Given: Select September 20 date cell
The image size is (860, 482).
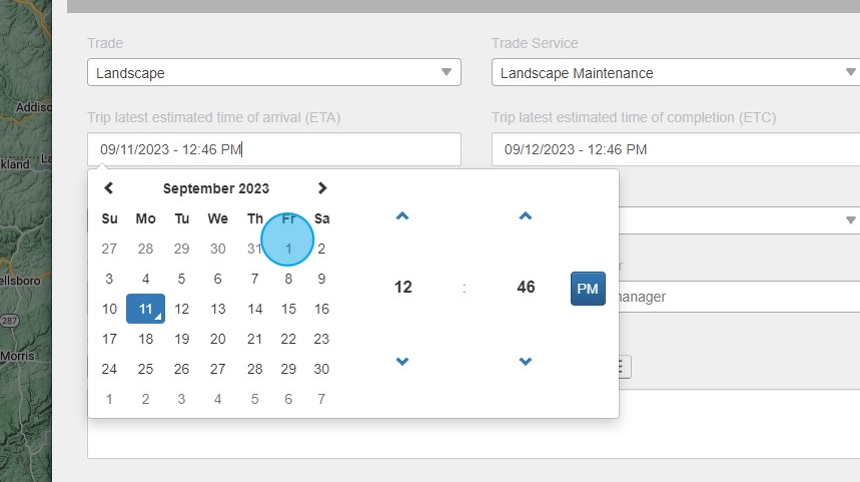Looking at the screenshot, I should (x=218, y=339).
